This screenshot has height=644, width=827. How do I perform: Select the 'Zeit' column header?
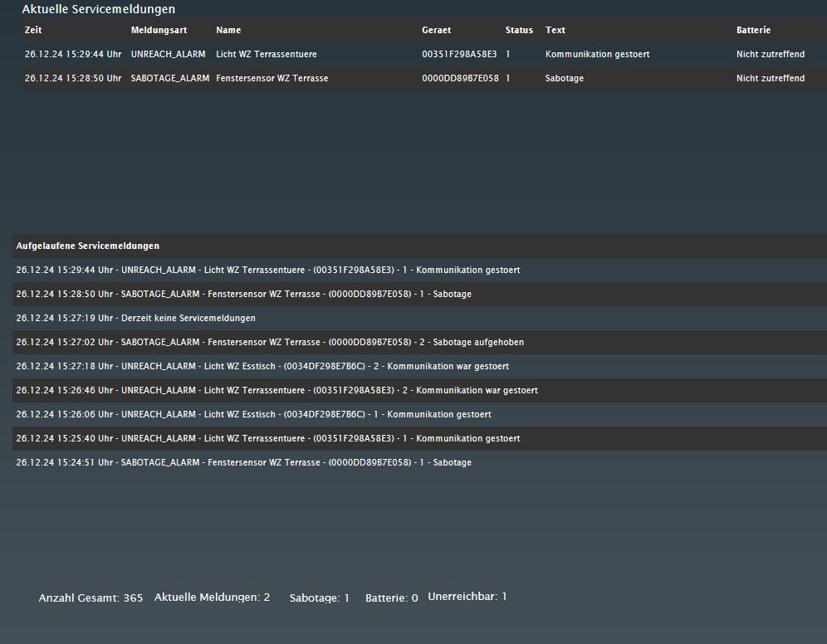pyautogui.click(x=33, y=30)
